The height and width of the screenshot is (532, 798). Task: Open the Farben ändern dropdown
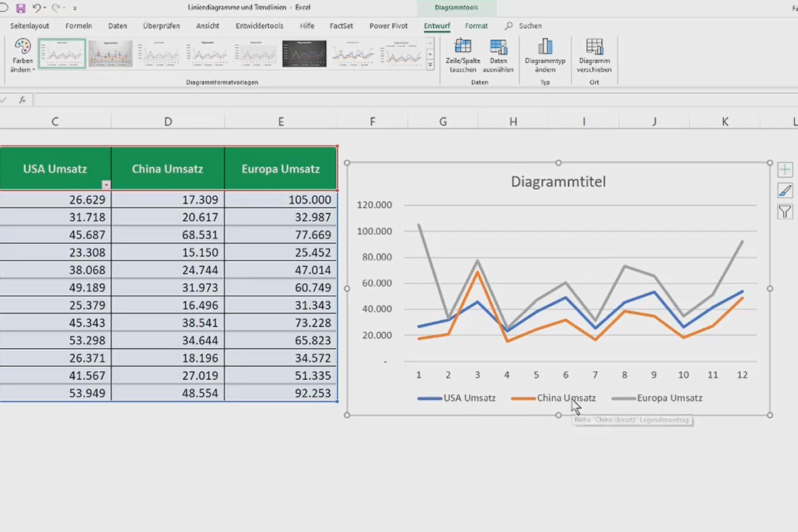point(22,55)
